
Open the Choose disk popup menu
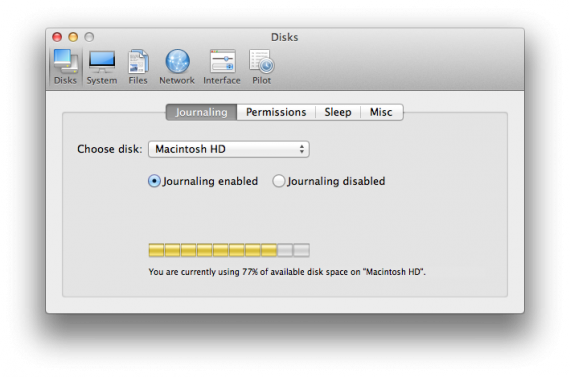pyautogui.click(x=229, y=149)
